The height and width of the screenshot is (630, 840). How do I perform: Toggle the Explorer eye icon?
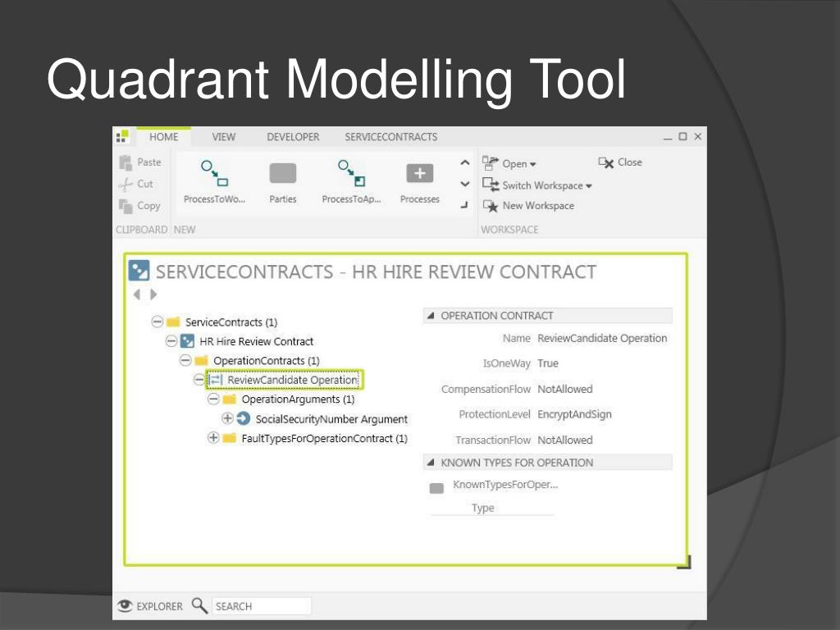pyautogui.click(x=125, y=606)
